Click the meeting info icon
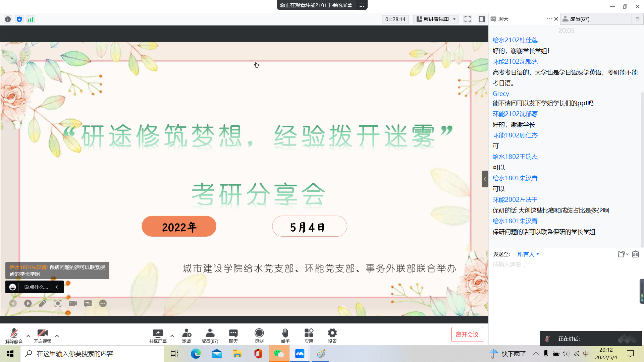Image resolution: width=644 pixels, height=362 pixels. [8, 19]
